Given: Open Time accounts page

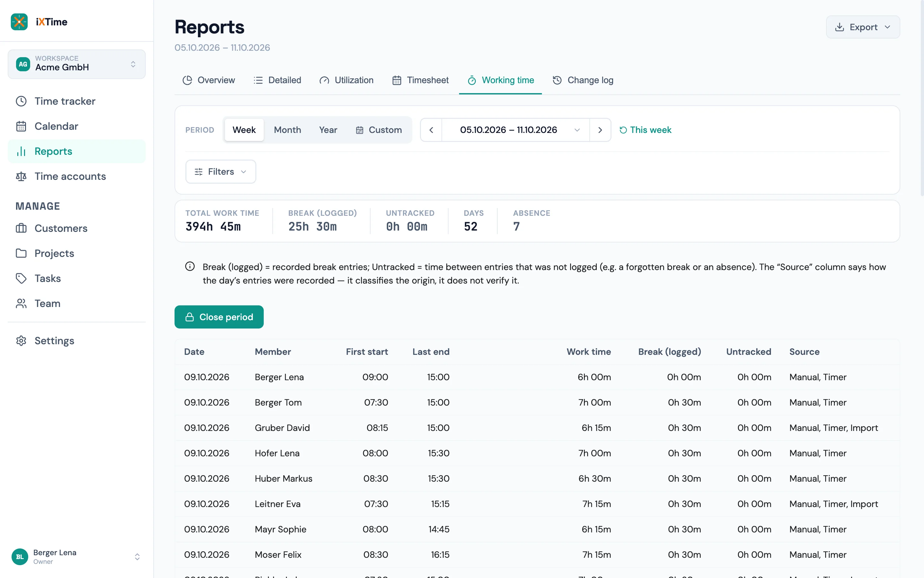Looking at the screenshot, I should pyautogui.click(x=76, y=176).
